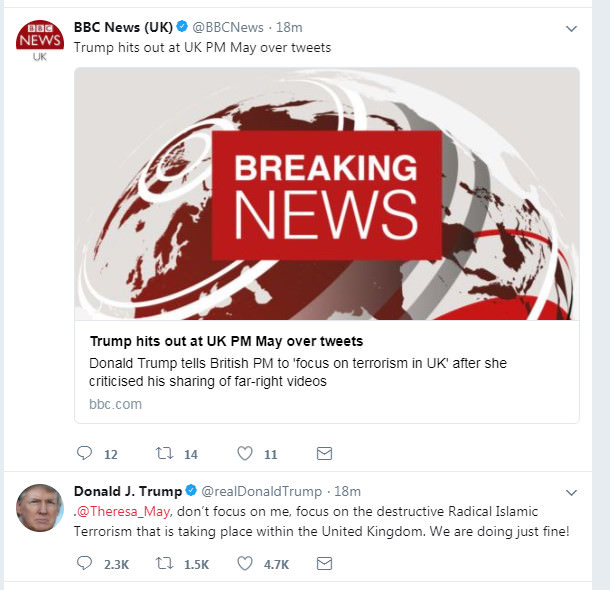Screen dimensions: 610x590
Task: Share Trump's tweet via direct message envelope
Action: 324,564
